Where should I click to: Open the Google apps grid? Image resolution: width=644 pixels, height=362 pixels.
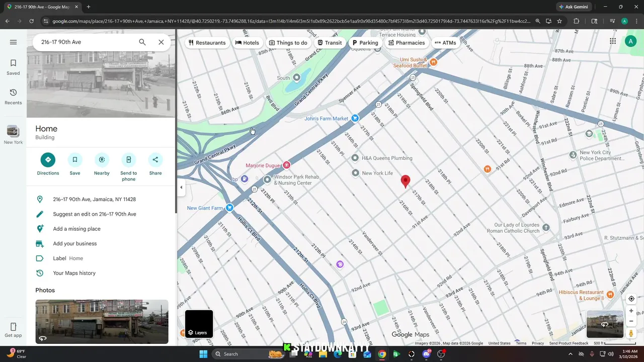point(613,41)
